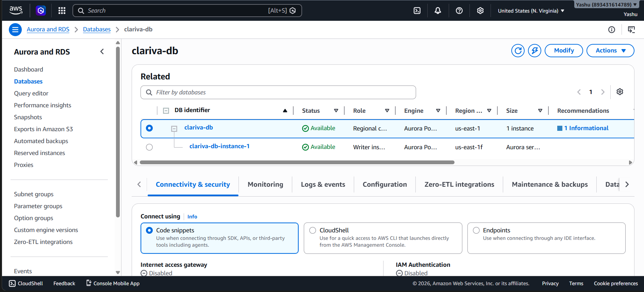644x292 pixels.
Task: Open the 1 Informational recommendation link
Action: pyautogui.click(x=586, y=128)
